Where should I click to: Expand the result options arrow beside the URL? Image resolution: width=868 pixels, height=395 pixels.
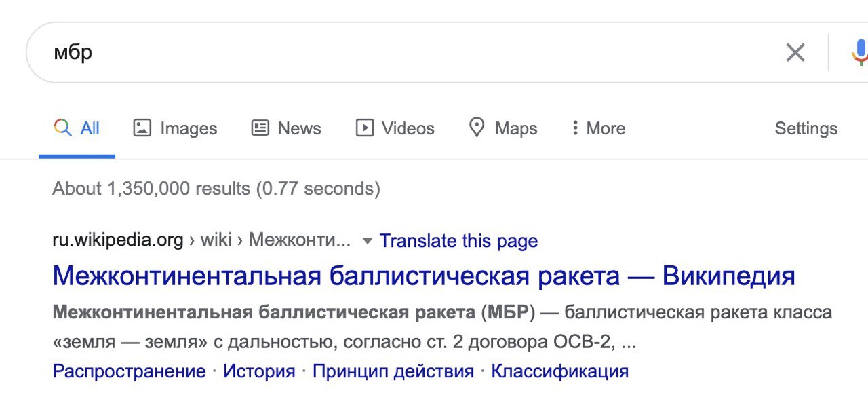[367, 241]
